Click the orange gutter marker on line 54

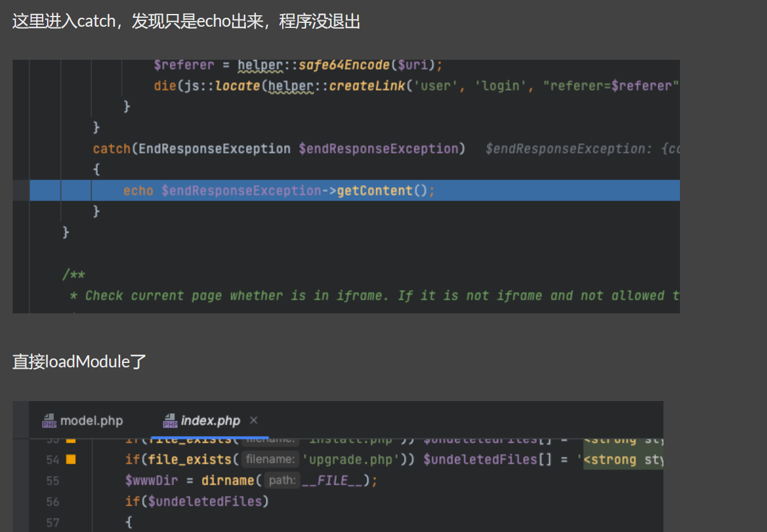pos(71,459)
